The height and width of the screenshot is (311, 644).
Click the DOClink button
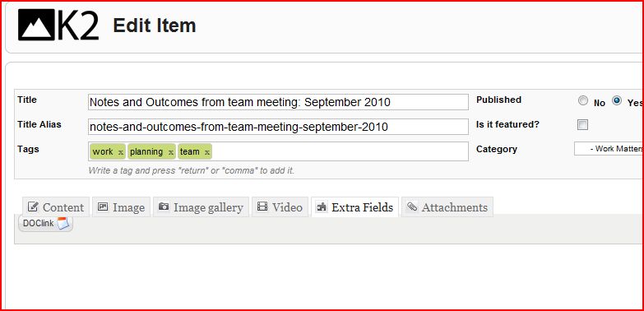click(45, 224)
